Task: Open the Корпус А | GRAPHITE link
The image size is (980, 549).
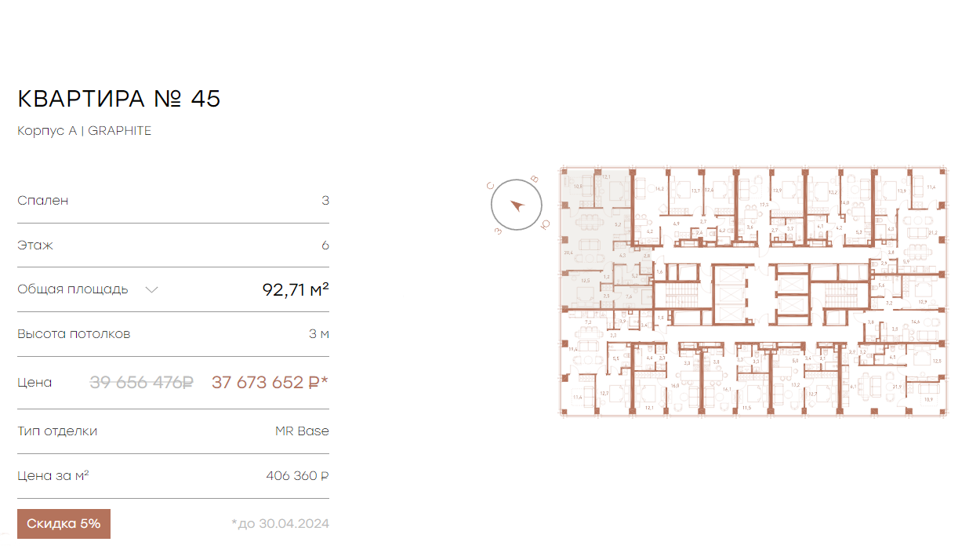Action: click(x=85, y=131)
